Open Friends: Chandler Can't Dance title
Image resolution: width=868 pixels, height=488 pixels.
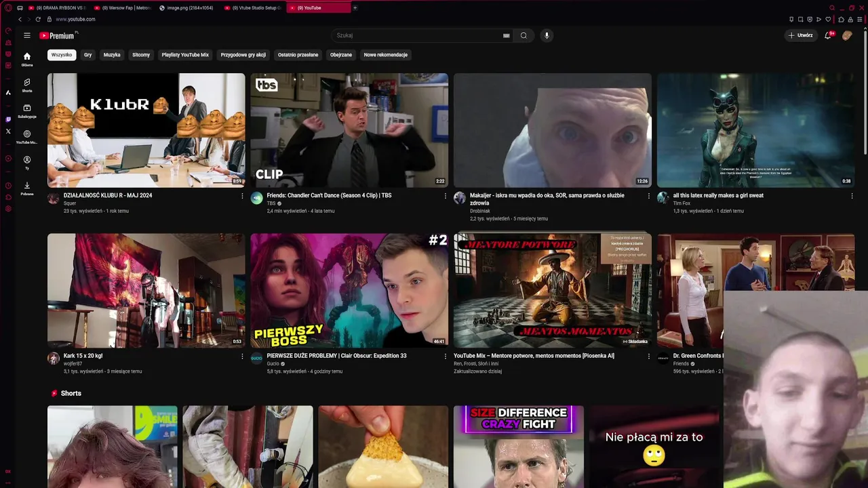click(x=329, y=195)
